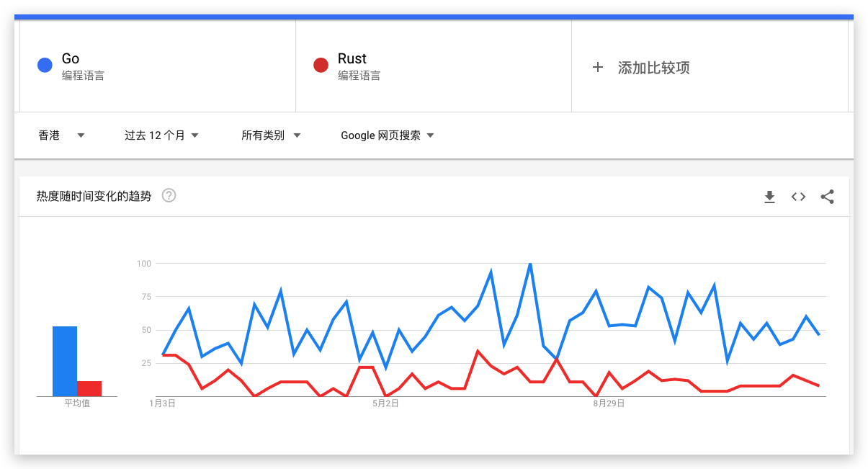
Task: Click the red Rust color dot
Action: tap(321, 66)
